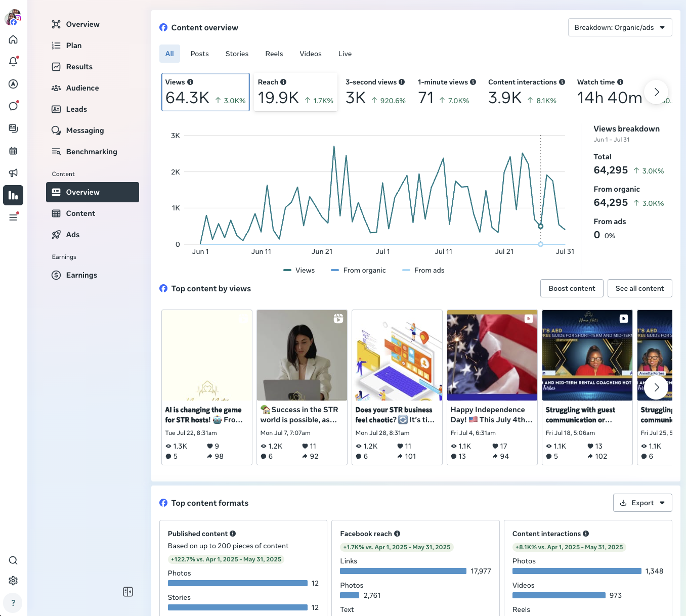Toggle the Views series in chart legend

(299, 270)
